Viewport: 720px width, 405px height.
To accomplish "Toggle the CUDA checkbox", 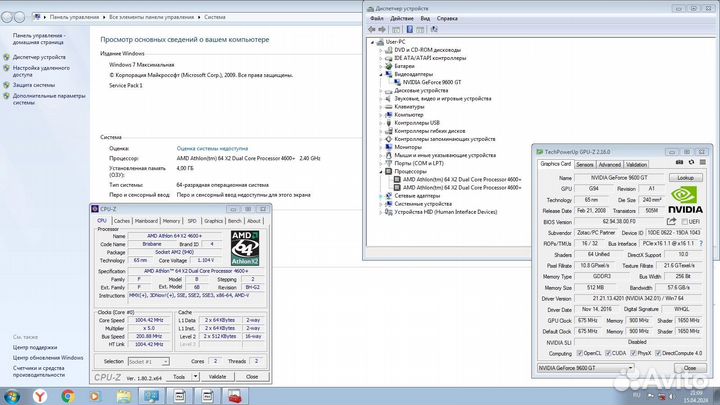I will [608, 353].
